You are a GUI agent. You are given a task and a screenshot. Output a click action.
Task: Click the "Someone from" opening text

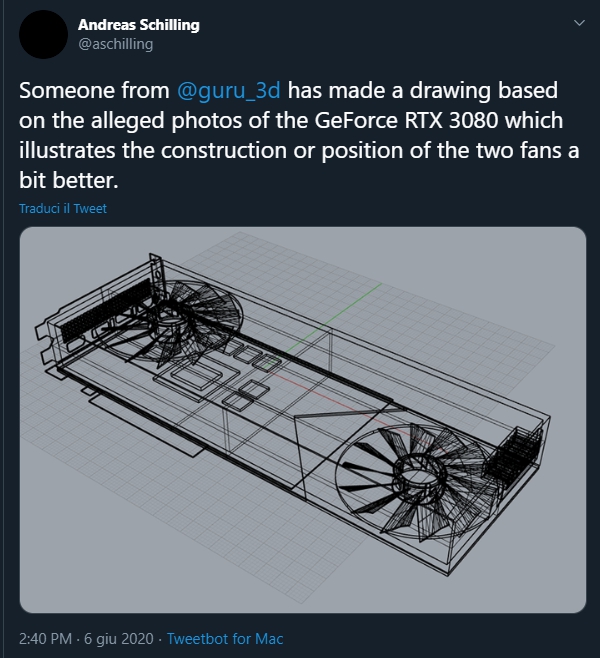tap(94, 91)
